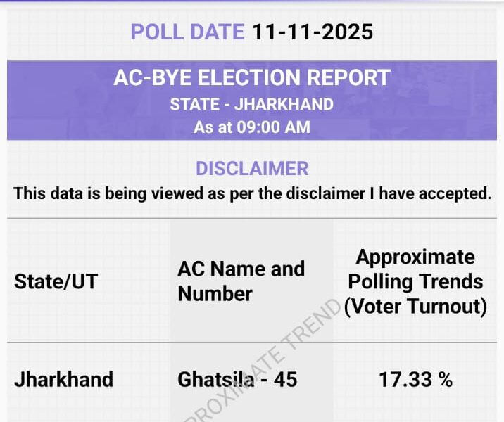This screenshot has width=504, height=422.
Task: Tap the word JHARKHAND in the purple banner
Action: [283, 104]
